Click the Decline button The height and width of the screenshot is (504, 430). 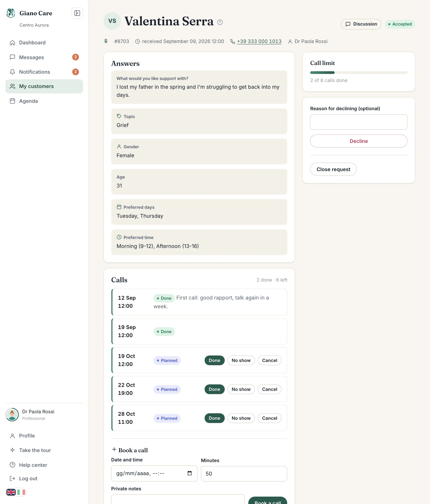[x=359, y=141]
